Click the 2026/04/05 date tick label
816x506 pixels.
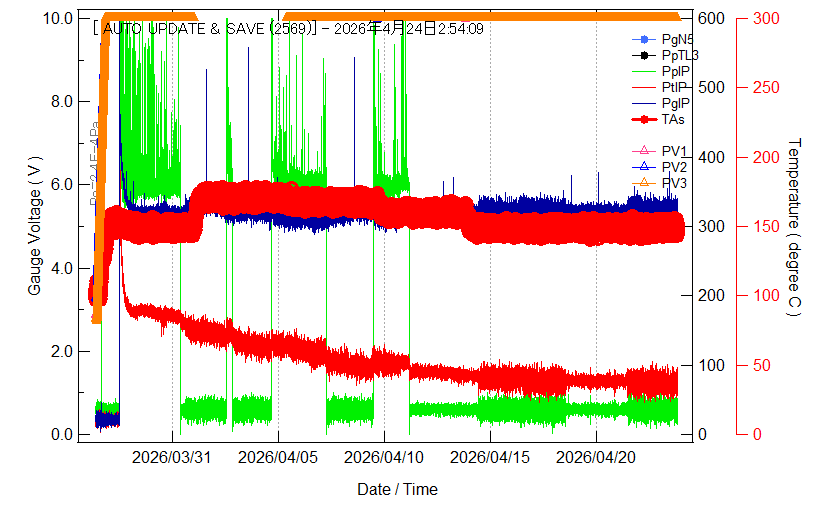(278, 457)
